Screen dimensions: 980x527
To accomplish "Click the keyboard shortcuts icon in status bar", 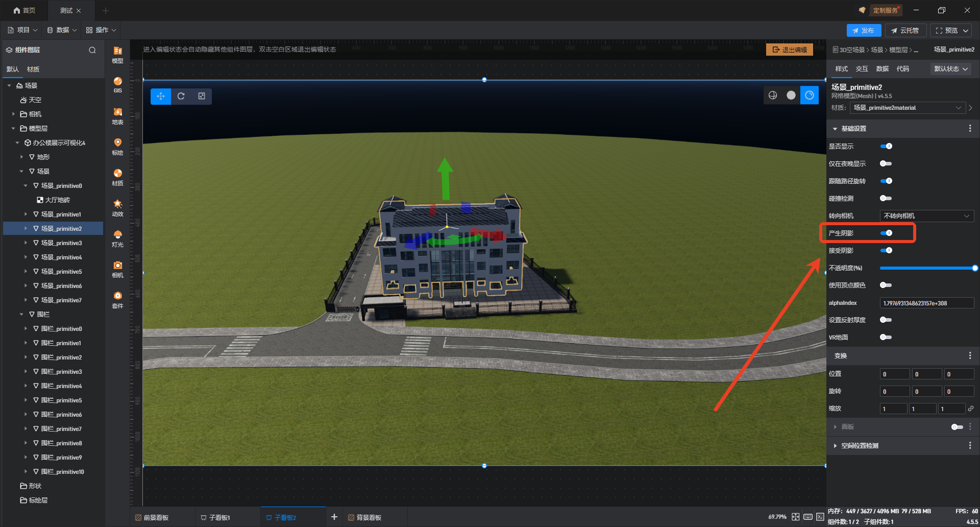I will pos(808,517).
